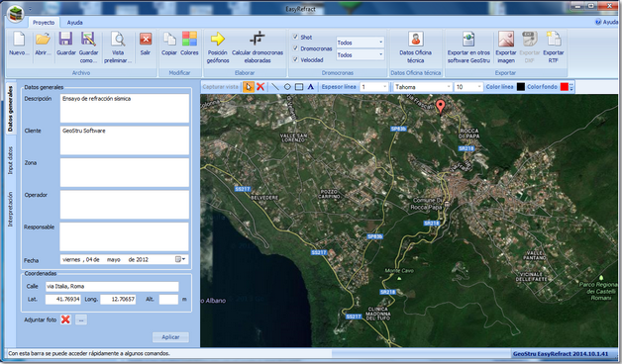Click Exportar imagen icon

[506, 40]
